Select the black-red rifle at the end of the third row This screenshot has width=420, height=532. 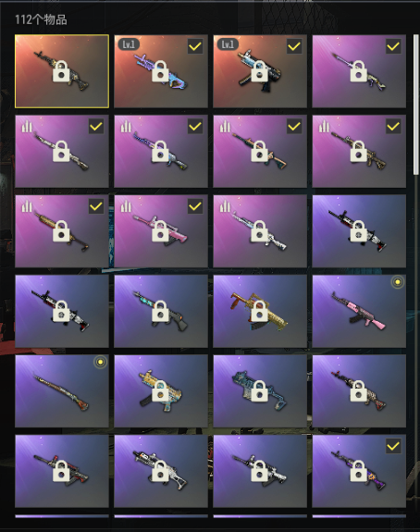[359, 231]
